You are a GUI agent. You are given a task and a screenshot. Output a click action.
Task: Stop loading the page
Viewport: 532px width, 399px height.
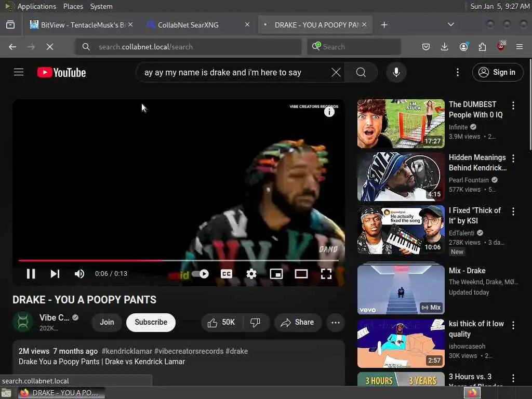[50, 47]
